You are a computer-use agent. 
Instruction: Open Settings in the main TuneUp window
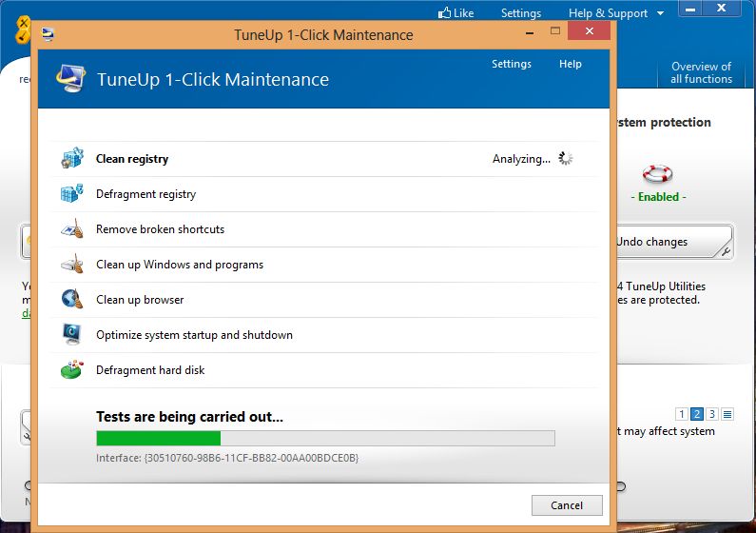point(521,13)
